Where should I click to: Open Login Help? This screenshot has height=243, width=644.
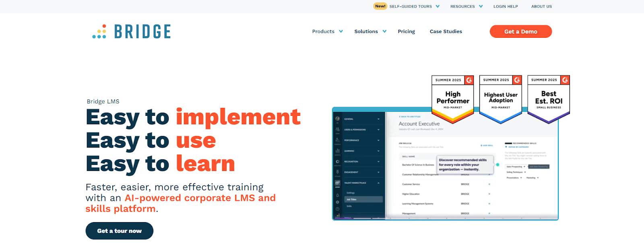point(506,6)
